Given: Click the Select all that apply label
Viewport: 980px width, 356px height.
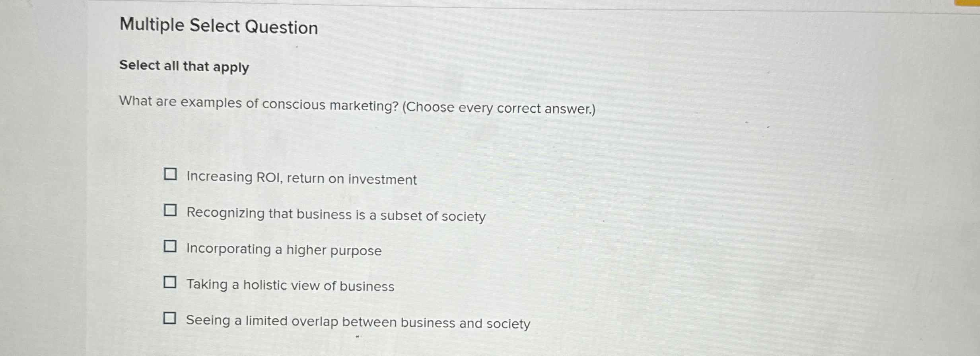Looking at the screenshot, I should click(x=184, y=67).
